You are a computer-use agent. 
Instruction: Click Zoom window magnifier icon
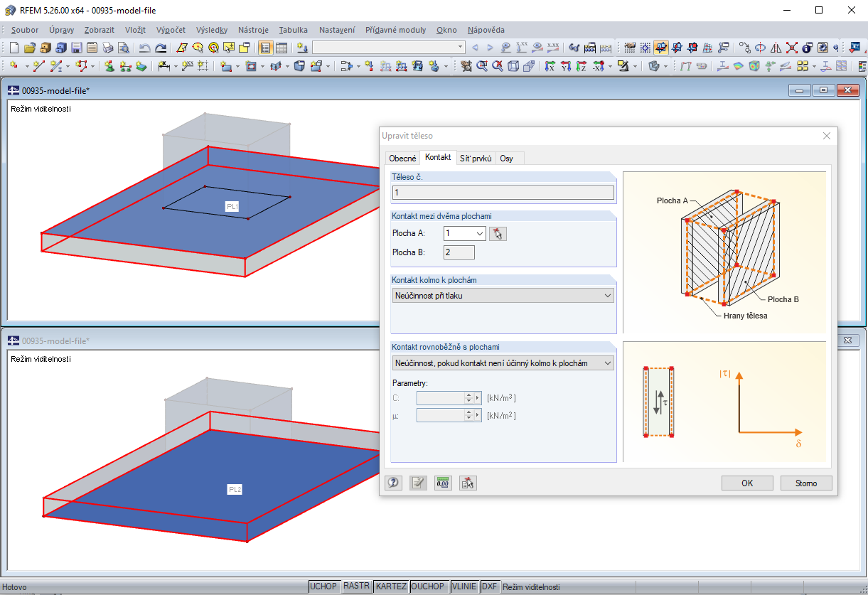[x=481, y=65]
